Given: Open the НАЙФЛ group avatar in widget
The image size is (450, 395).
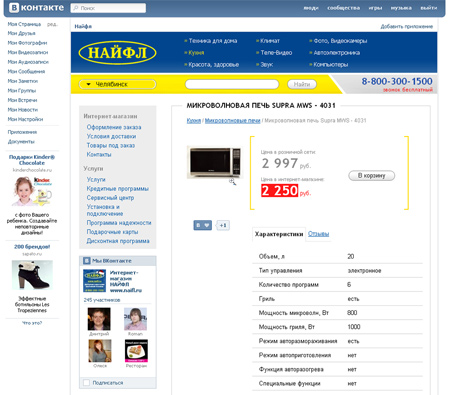Looking at the screenshot, I should [94, 281].
